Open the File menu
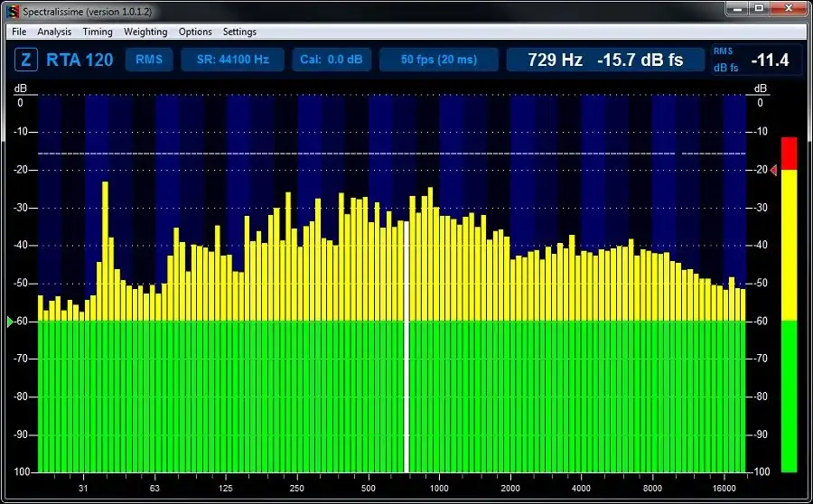This screenshot has width=813, height=504. [x=19, y=32]
